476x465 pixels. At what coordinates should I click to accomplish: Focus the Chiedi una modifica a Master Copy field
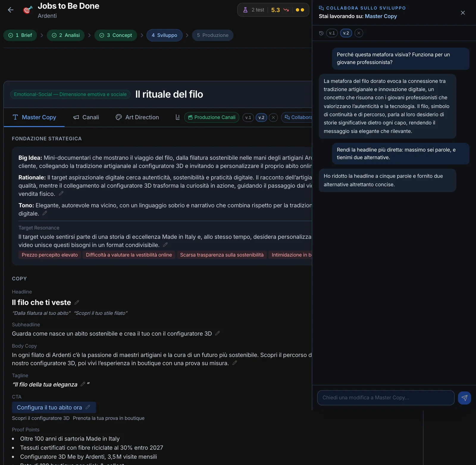point(386,398)
